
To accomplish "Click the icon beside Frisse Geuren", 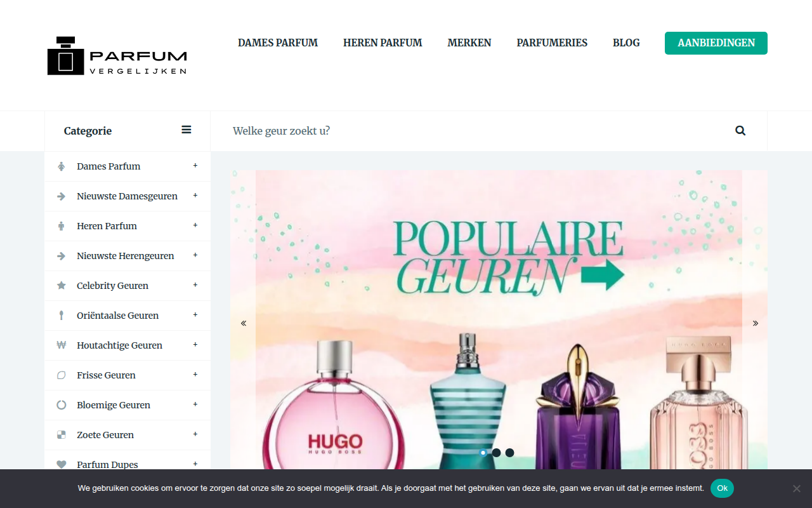I will click(x=62, y=375).
